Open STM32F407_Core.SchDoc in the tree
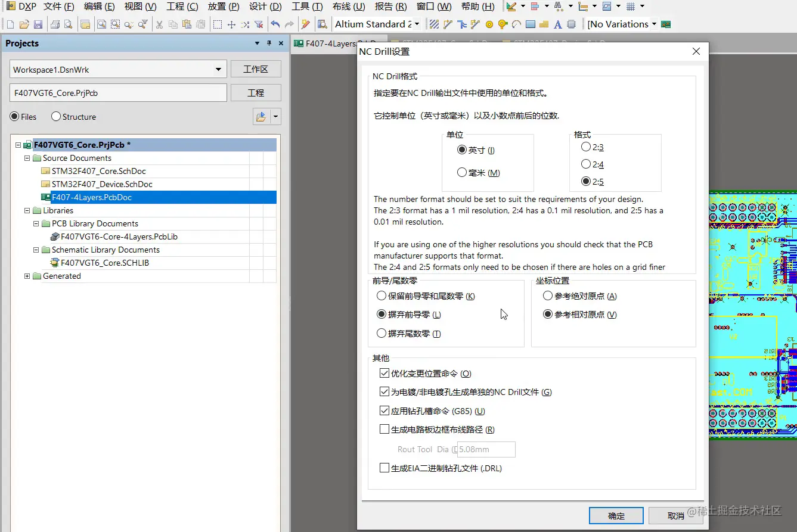Screen dimensions: 797x532 click(98, 172)
